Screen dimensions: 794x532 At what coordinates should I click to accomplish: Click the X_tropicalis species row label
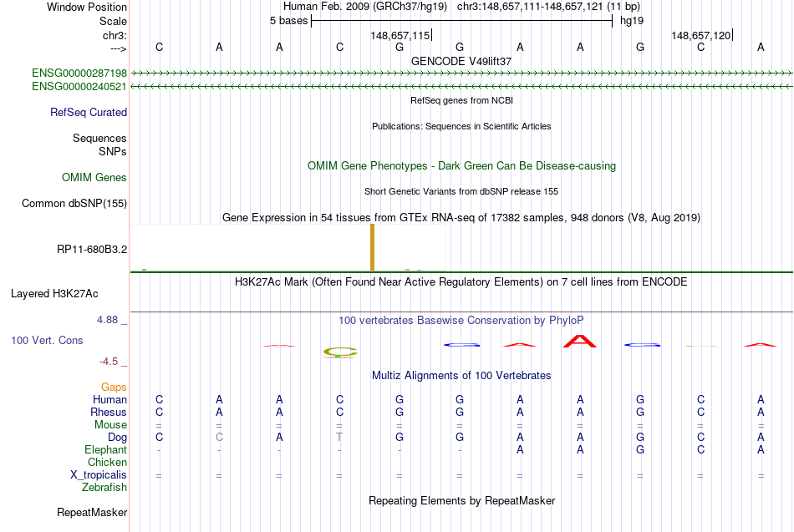click(99, 475)
